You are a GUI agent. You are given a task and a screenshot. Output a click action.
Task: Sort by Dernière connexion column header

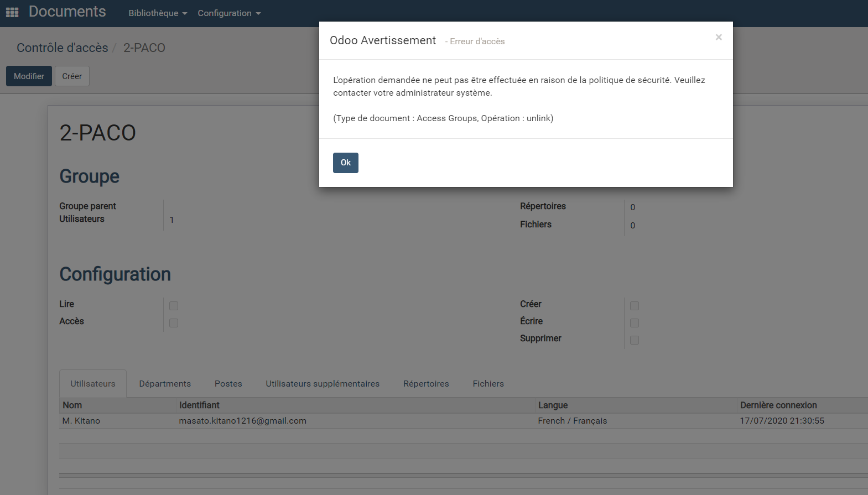coord(778,405)
